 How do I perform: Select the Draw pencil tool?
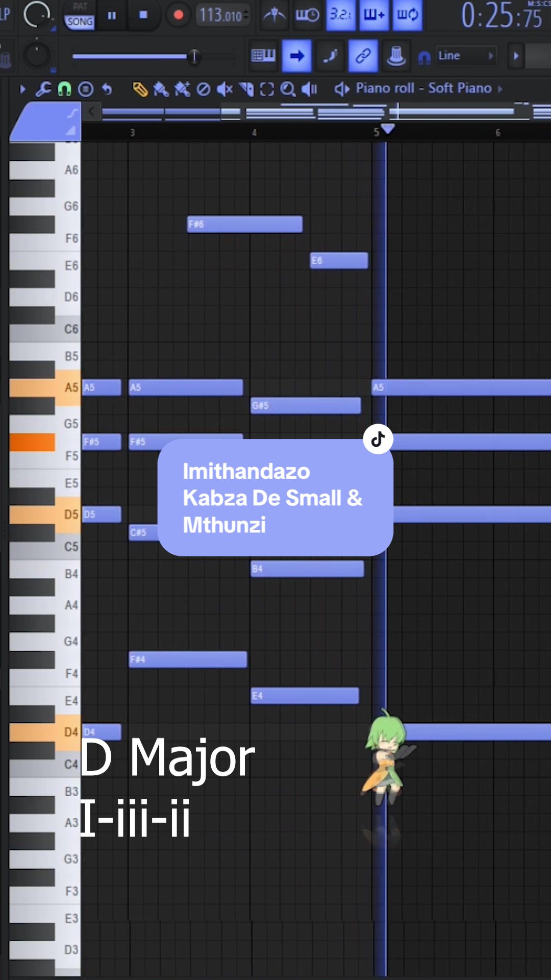(x=140, y=89)
